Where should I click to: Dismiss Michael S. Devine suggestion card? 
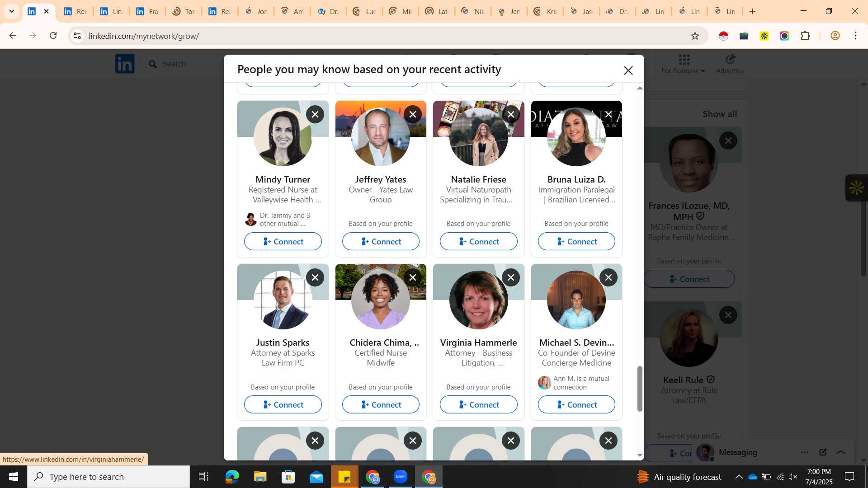(x=609, y=277)
